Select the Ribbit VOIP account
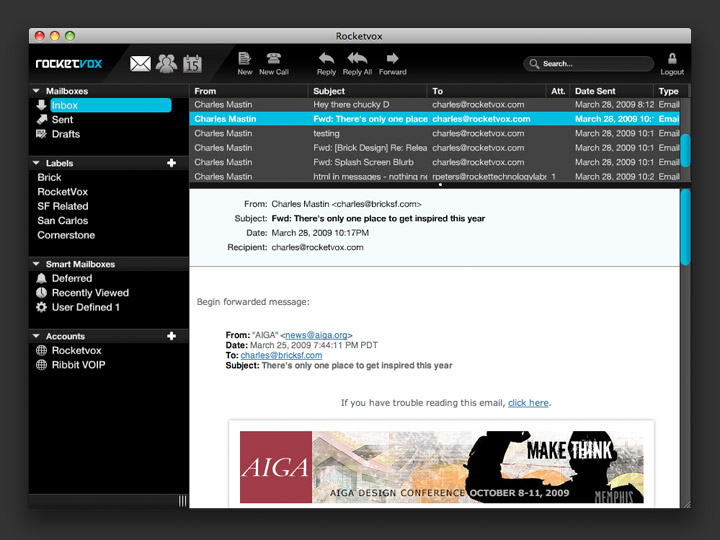Viewport: 720px width, 540px height. pyautogui.click(x=78, y=365)
